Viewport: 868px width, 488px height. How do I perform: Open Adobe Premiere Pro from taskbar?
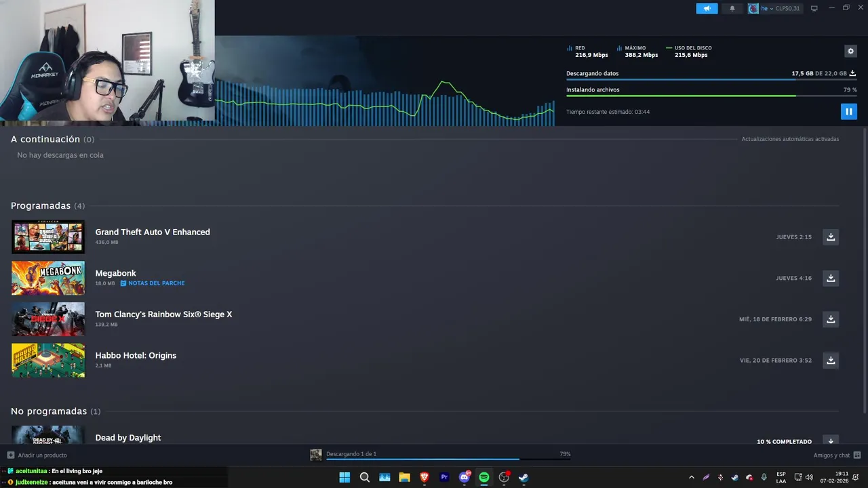(x=444, y=477)
